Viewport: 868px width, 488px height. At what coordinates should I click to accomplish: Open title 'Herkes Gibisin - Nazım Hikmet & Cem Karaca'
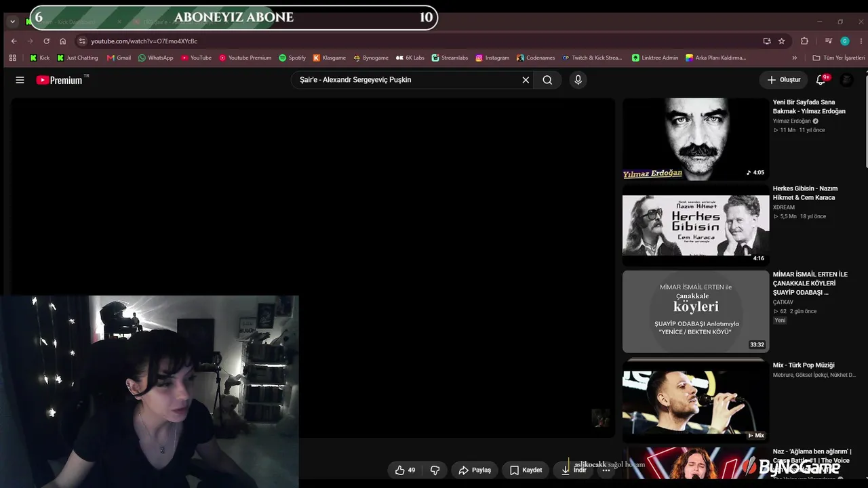[805, 193]
